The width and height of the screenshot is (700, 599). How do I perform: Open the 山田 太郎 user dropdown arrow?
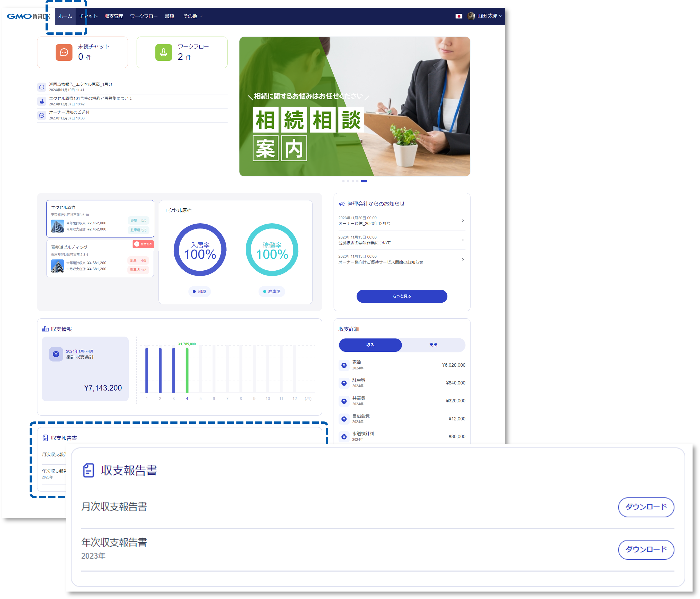(501, 16)
